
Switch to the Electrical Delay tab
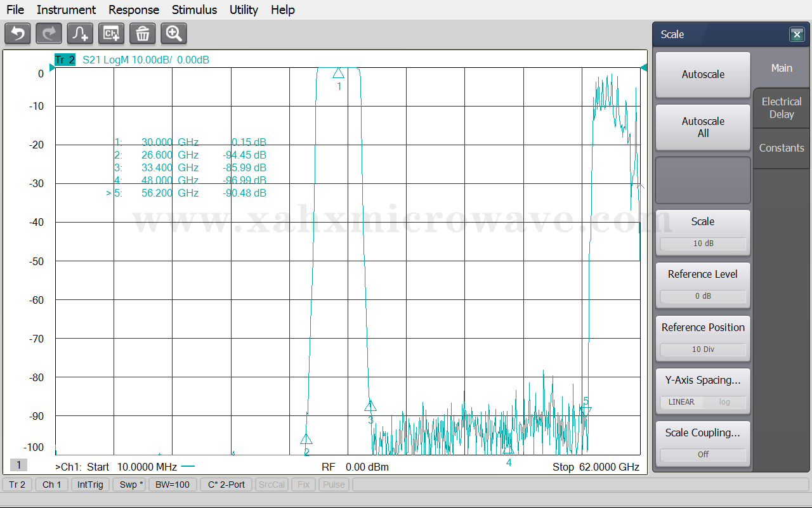(782, 108)
